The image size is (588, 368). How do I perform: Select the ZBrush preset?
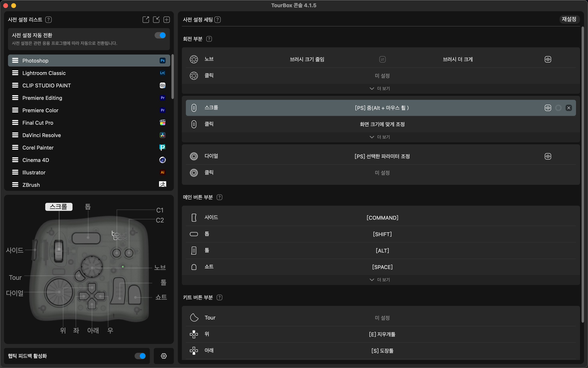point(89,184)
